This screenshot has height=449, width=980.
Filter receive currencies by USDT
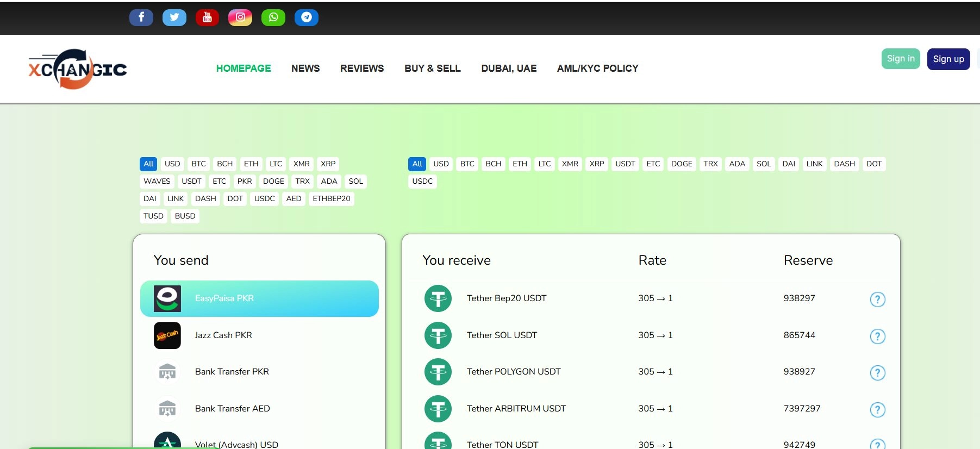click(x=625, y=164)
